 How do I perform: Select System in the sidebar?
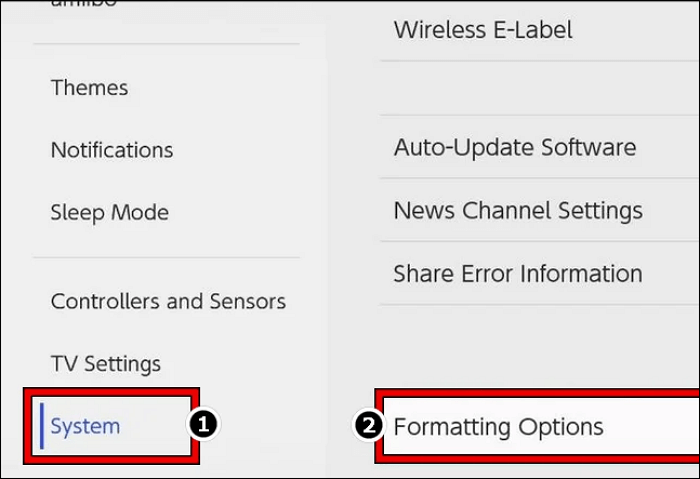(x=85, y=426)
